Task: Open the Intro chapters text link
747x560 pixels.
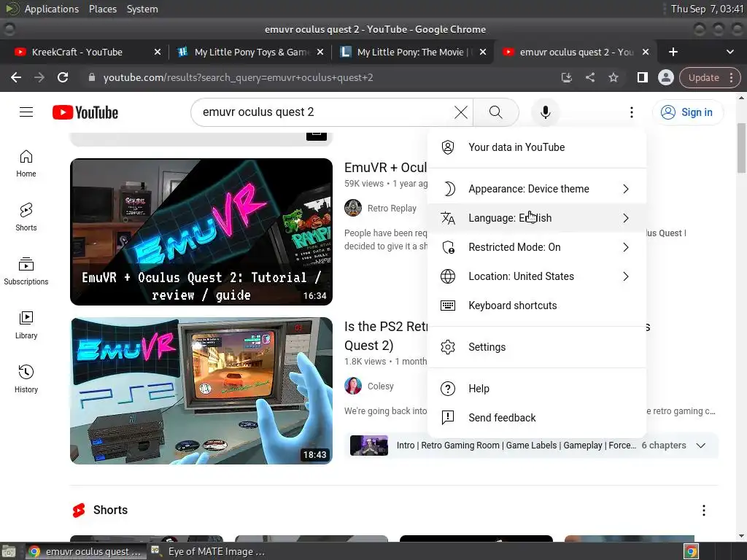Action: pos(516,446)
